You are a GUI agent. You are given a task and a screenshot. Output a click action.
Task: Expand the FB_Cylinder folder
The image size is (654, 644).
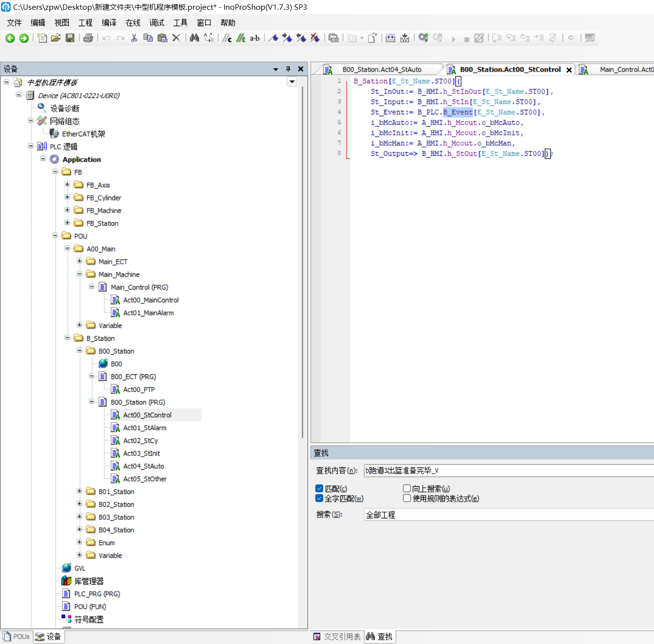click(x=67, y=197)
